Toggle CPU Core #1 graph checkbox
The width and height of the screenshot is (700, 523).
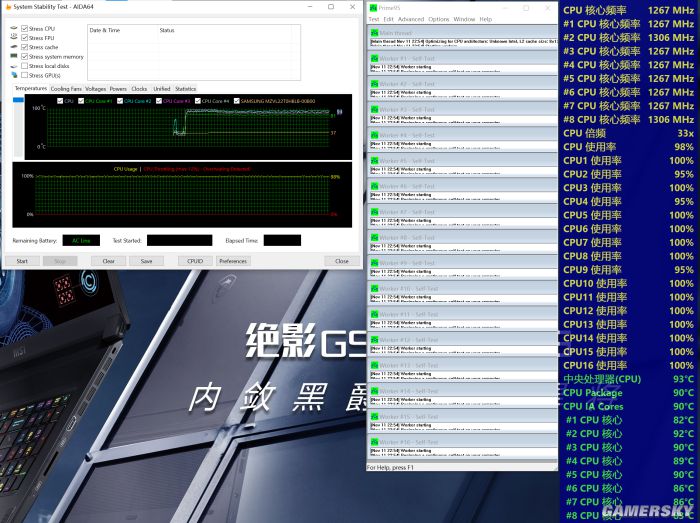[81, 101]
